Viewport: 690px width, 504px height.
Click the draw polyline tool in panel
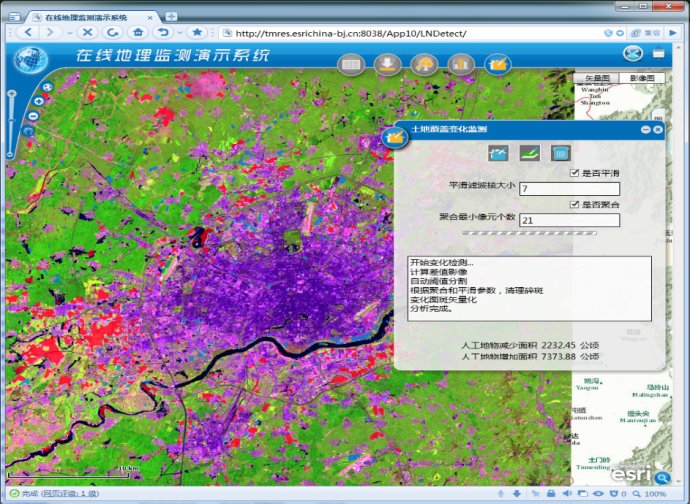tap(497, 153)
